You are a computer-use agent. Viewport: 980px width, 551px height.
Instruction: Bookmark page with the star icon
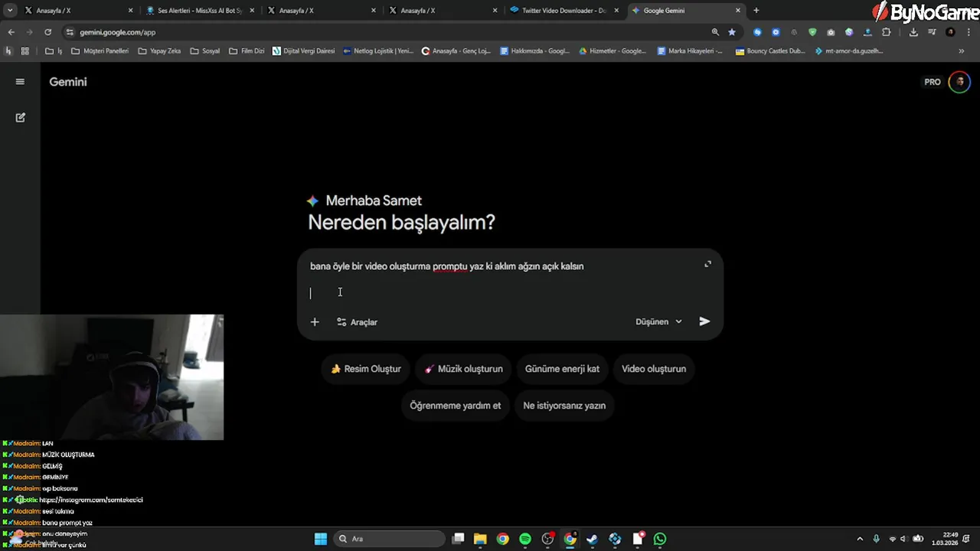coord(732,32)
